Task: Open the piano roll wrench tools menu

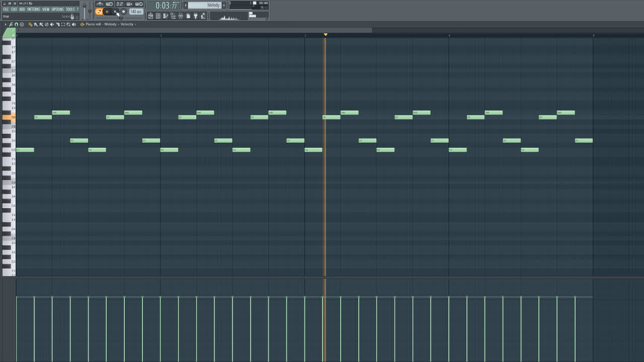Action: [x=11, y=24]
